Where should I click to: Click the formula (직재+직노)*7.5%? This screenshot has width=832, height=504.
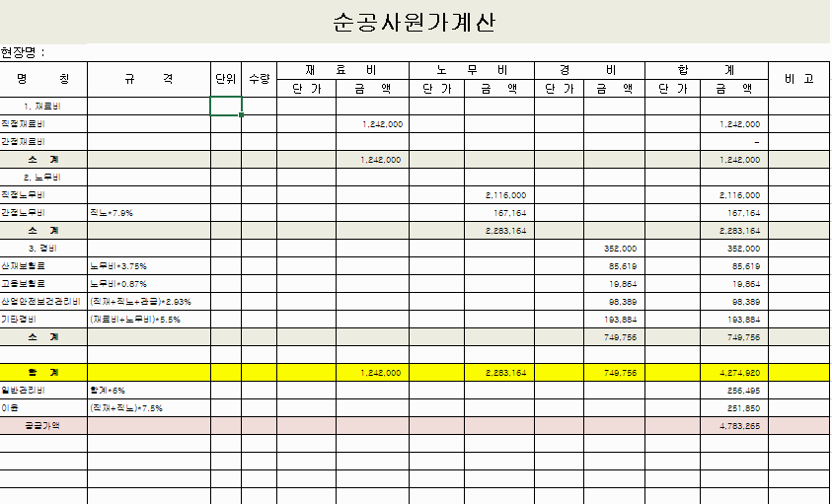click(126, 408)
